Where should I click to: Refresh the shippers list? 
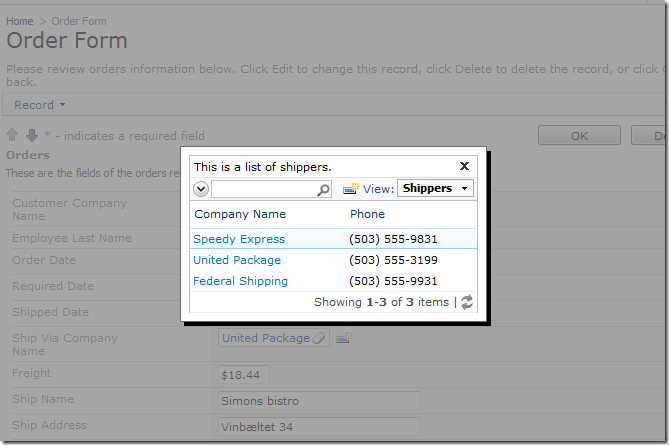coord(467,302)
